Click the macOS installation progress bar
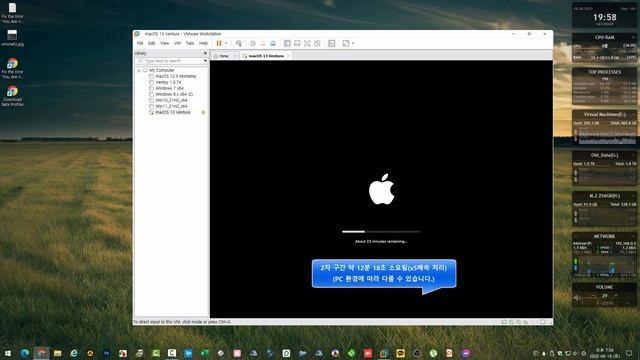640x360 pixels. point(381,231)
